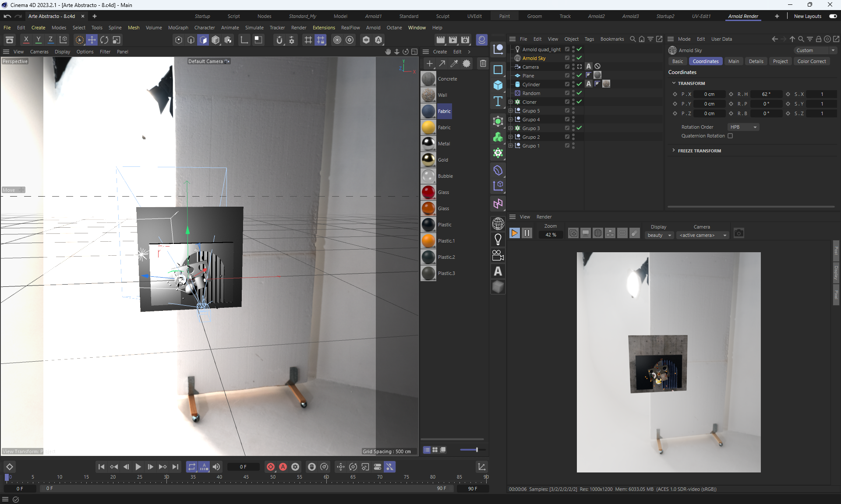
Task: Toggle the New Layouts switch
Action: (x=833, y=16)
